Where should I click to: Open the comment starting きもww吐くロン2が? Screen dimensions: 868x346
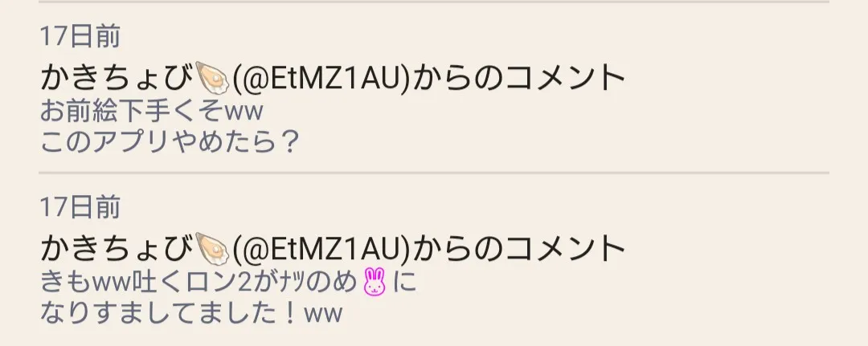coord(228,283)
